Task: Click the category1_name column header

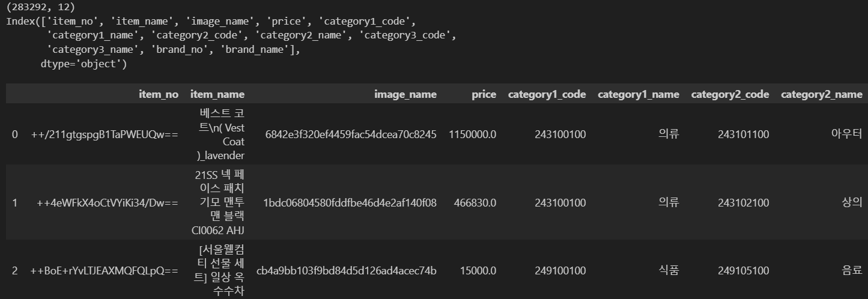Action: (x=639, y=94)
